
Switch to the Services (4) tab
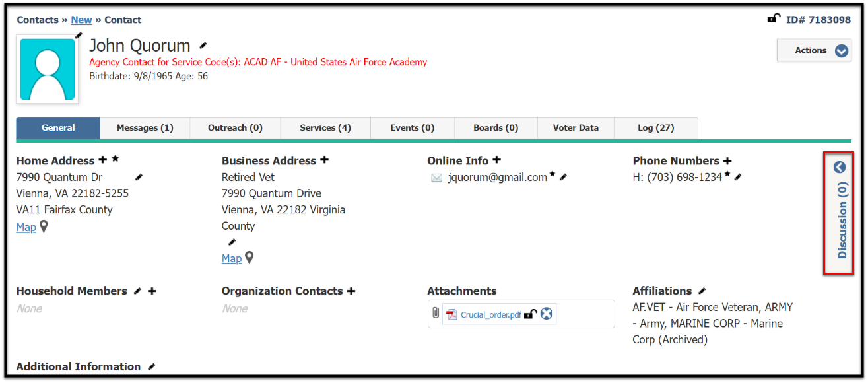coord(325,128)
